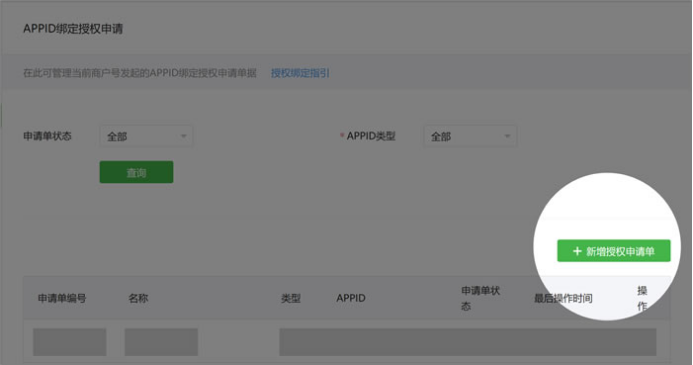Screen dimensions: 693x365
Task: Expand the 申请单状态 dropdown showing 全部
Action: tap(146, 136)
